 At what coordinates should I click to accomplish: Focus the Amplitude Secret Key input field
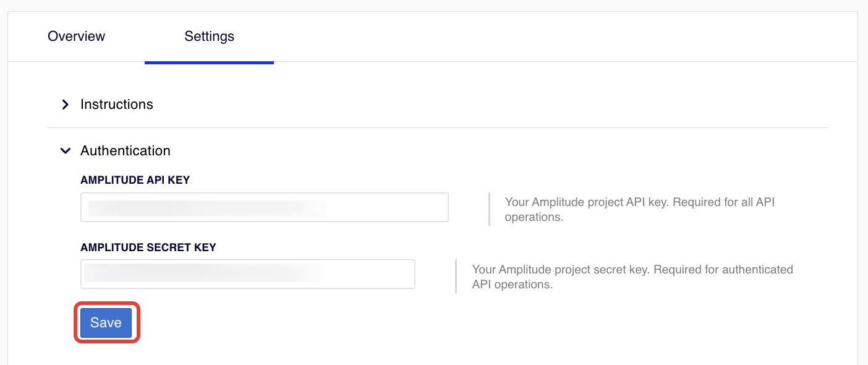point(247,274)
